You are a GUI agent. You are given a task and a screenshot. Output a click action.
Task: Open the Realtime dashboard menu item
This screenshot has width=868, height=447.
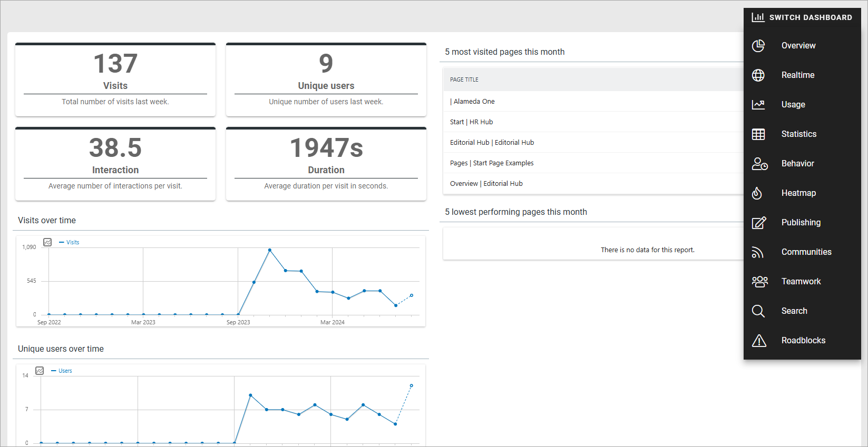802,75
